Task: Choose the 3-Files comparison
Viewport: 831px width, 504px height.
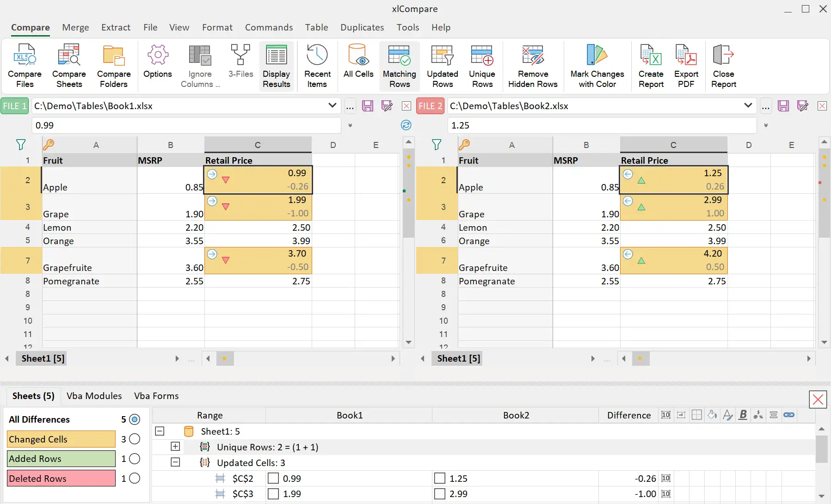Action: coord(240,61)
